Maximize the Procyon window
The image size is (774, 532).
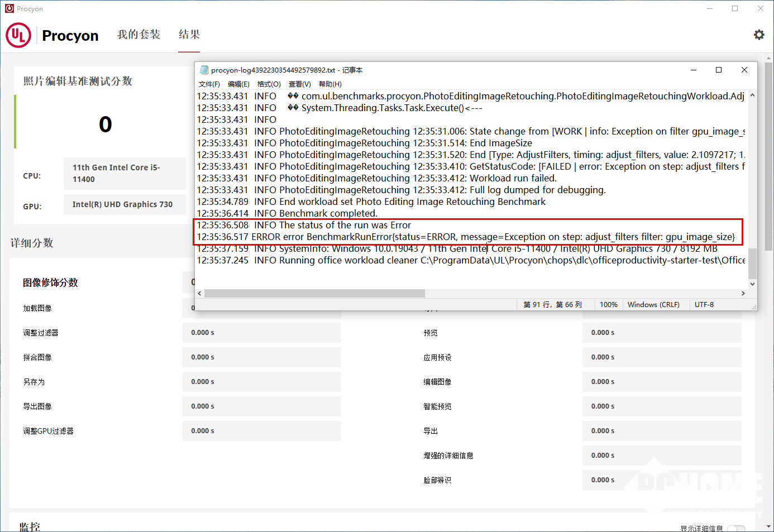coord(735,8)
